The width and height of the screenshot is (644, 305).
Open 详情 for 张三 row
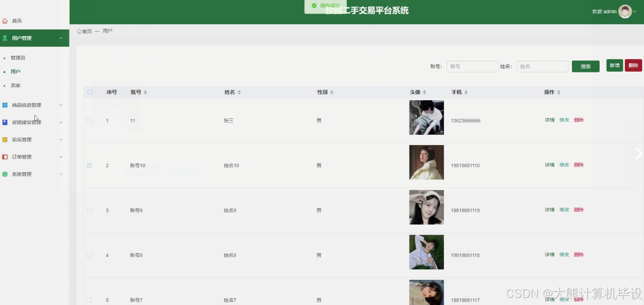click(550, 120)
